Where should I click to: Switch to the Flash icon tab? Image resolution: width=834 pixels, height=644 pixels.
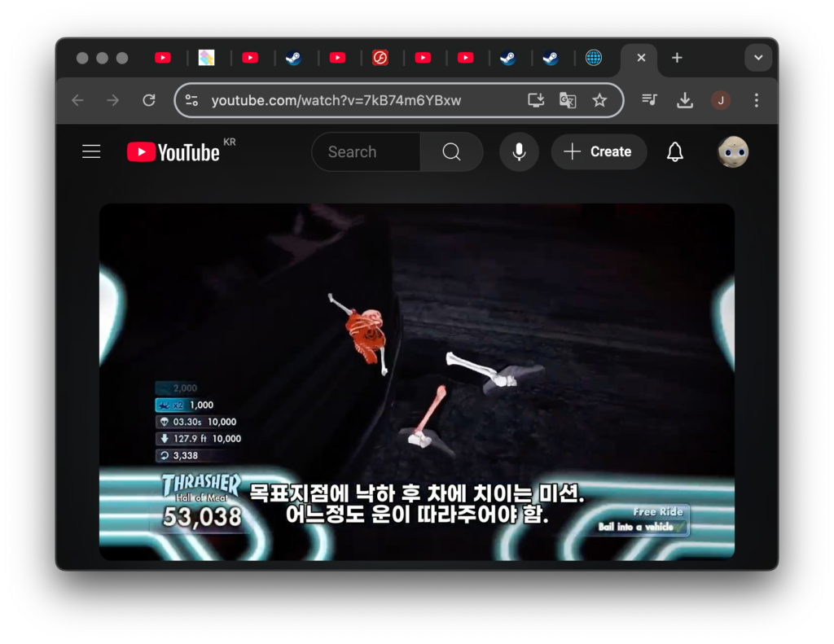click(x=380, y=58)
